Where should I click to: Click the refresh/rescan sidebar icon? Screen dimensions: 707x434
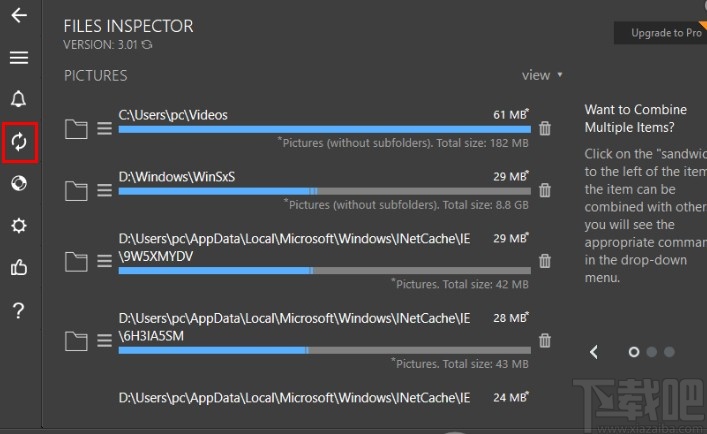click(x=19, y=141)
